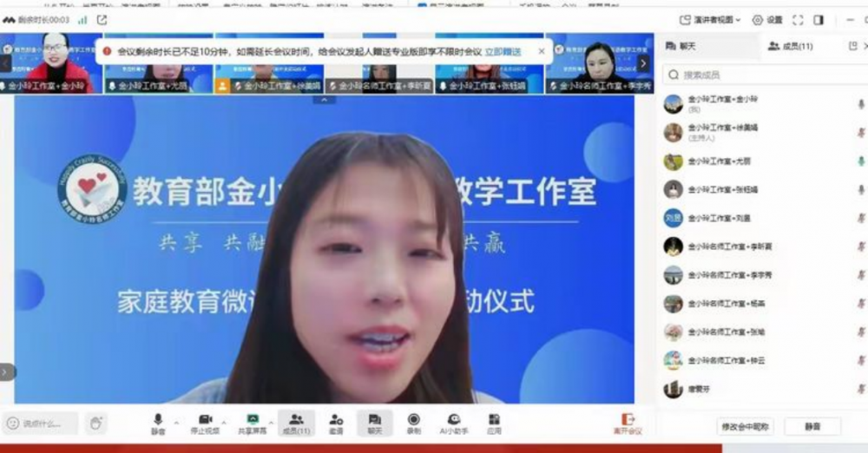Select 金小玲工作室+金小玲 video thumbnail
Viewport: 868px width, 453px height.
tap(51, 62)
